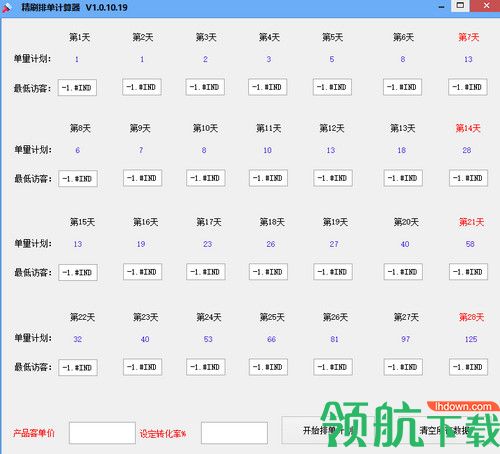Image resolution: width=500 pixels, height=454 pixels.
Task: Select the minimum visitors box under Day 2
Action: point(142,87)
